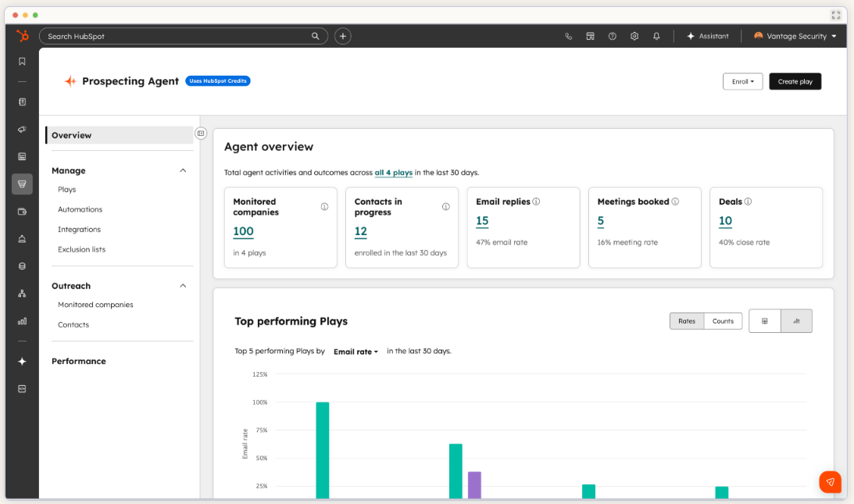Click the Uses HubSpot Credits badge
Image resolution: width=854 pixels, height=504 pixels.
[x=218, y=80]
